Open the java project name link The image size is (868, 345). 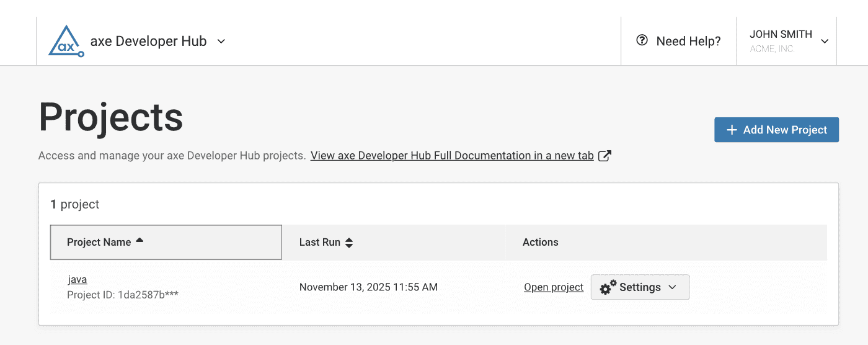pos(77,279)
